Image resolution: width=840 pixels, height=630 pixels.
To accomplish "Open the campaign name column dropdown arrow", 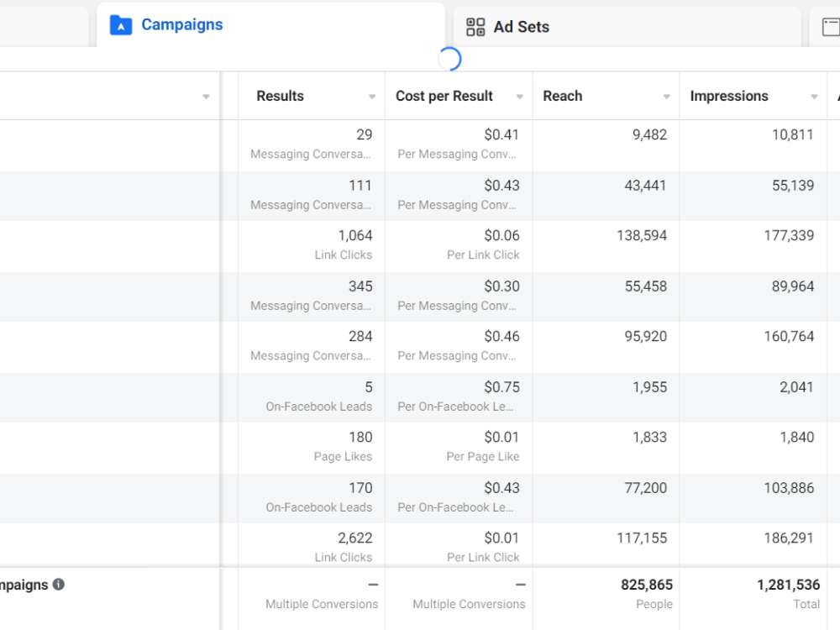I will 207,97.
